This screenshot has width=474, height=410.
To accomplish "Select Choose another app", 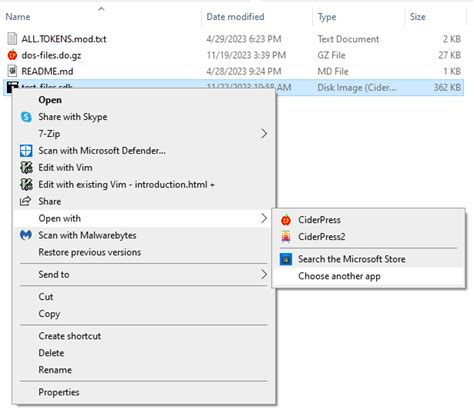I will point(369,276).
